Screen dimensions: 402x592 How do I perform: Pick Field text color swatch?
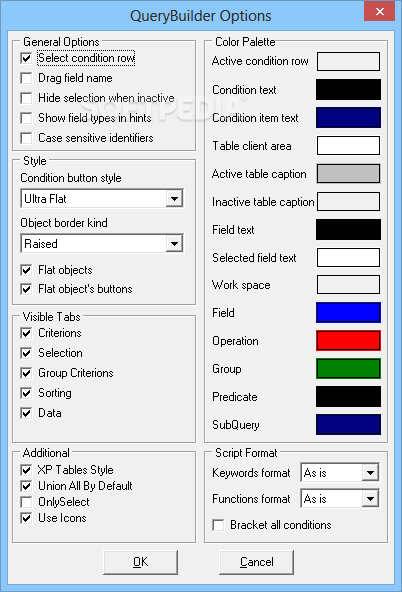pos(348,230)
